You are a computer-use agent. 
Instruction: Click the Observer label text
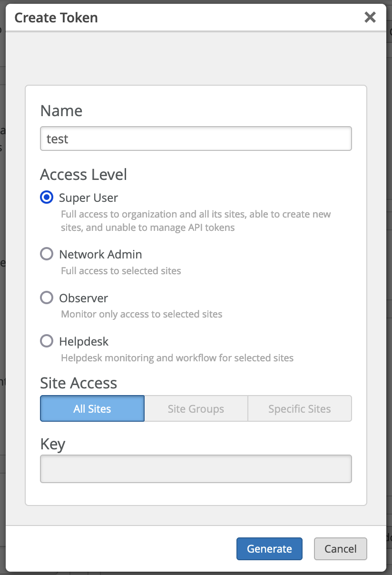coord(83,298)
